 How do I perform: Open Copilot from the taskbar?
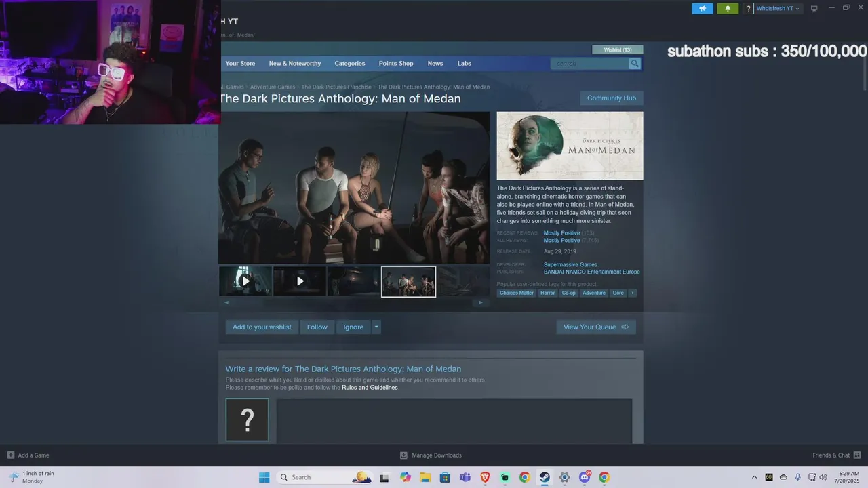(406, 477)
